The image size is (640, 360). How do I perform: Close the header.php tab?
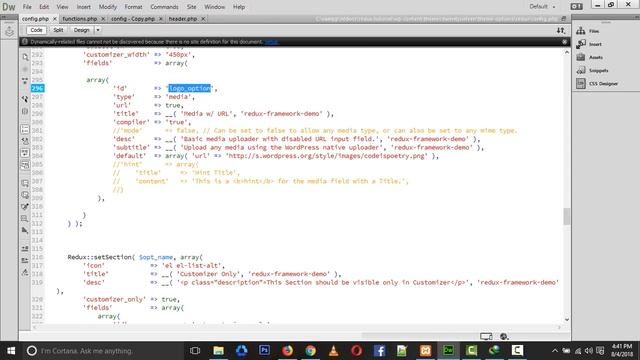[203, 19]
